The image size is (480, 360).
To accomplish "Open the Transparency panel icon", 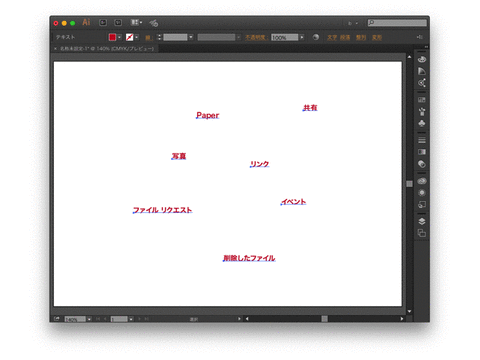I will point(422,164).
